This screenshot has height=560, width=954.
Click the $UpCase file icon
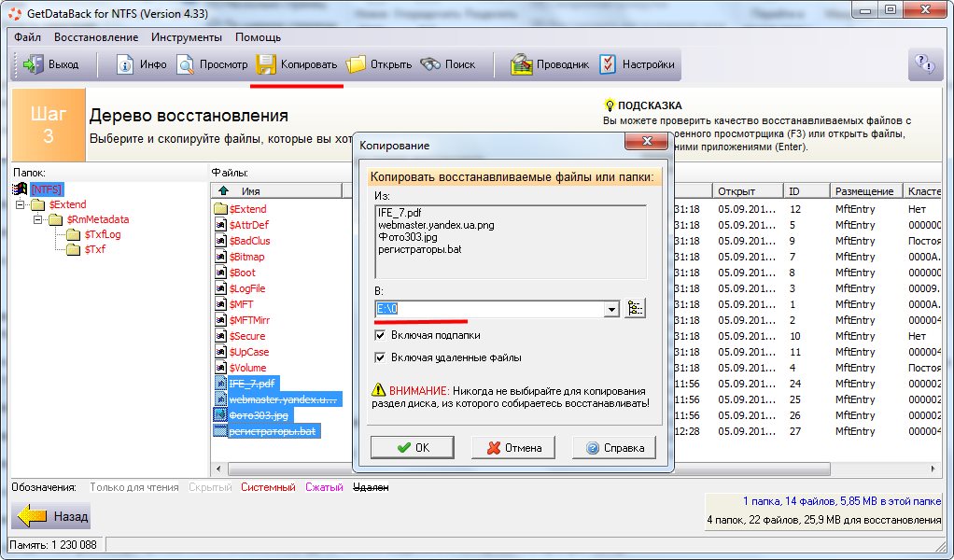[x=220, y=352]
